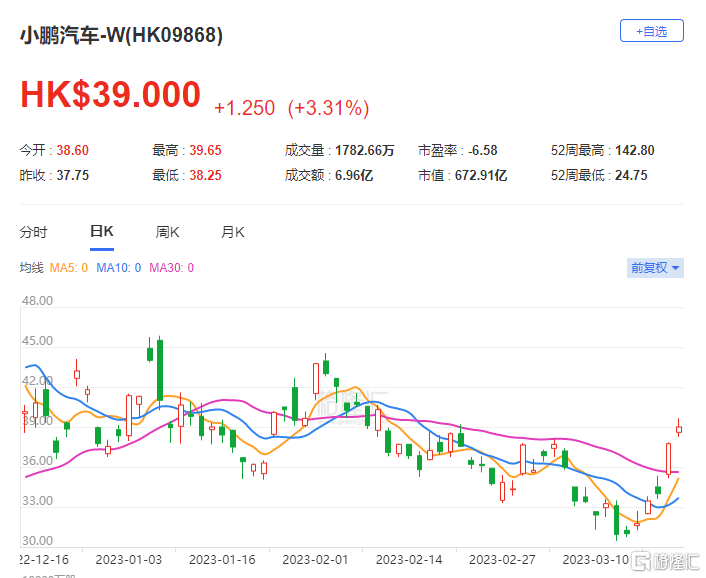This screenshot has height=578, width=706.
Task: Click the MA10 moving average label
Action: click(118, 268)
